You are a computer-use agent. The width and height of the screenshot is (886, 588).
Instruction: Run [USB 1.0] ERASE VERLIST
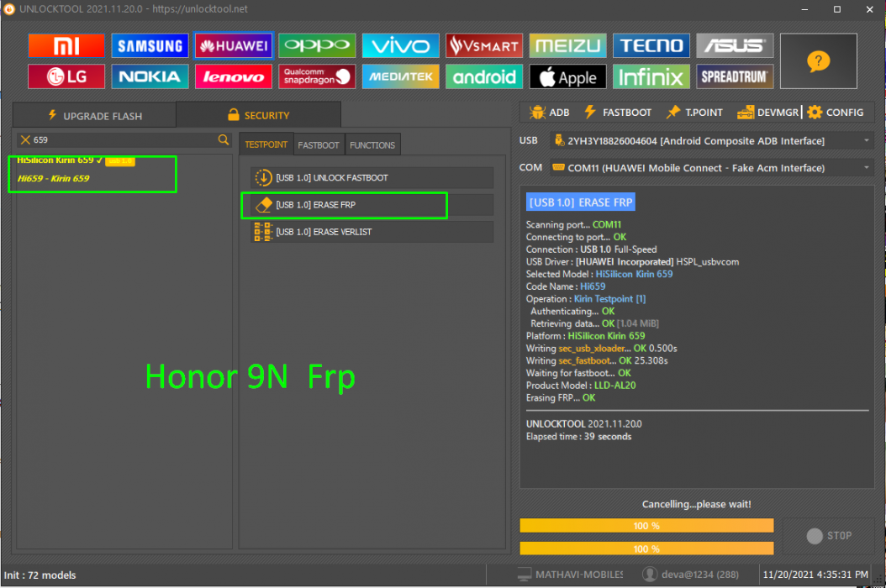click(x=372, y=232)
